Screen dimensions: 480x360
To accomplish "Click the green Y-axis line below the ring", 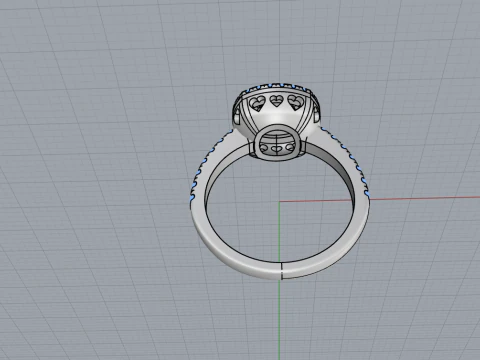I will 279,320.
